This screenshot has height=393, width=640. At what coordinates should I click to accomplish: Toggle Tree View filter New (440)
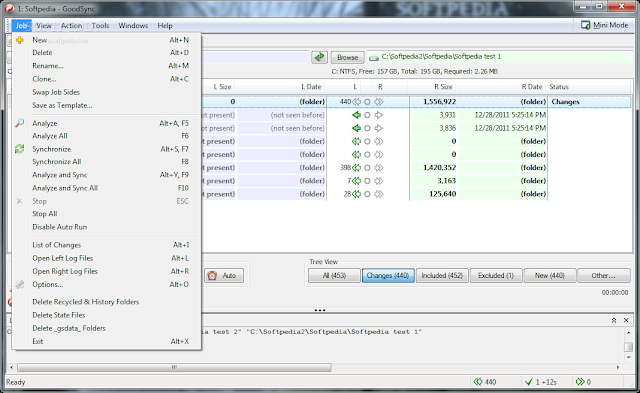coord(550,275)
